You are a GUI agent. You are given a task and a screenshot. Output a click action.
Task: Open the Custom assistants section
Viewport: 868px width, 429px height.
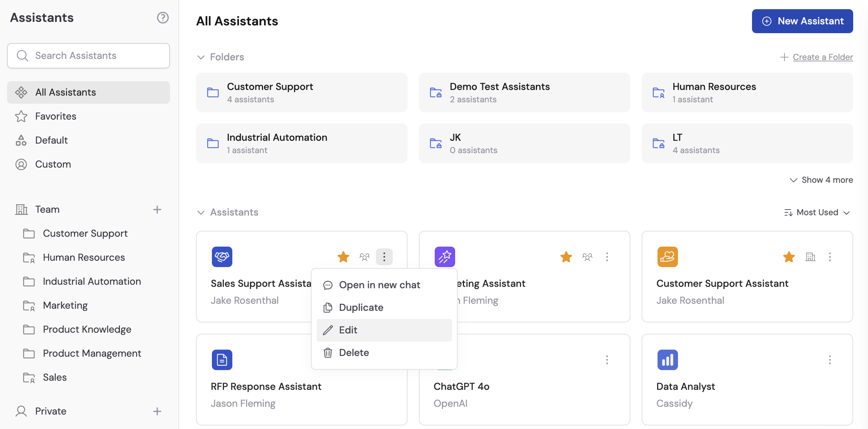53,164
